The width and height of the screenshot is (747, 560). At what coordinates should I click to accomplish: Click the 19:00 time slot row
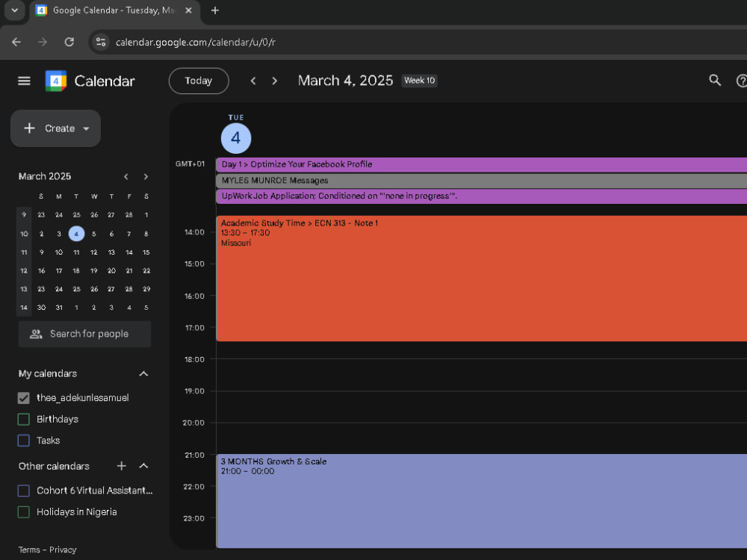point(481,407)
